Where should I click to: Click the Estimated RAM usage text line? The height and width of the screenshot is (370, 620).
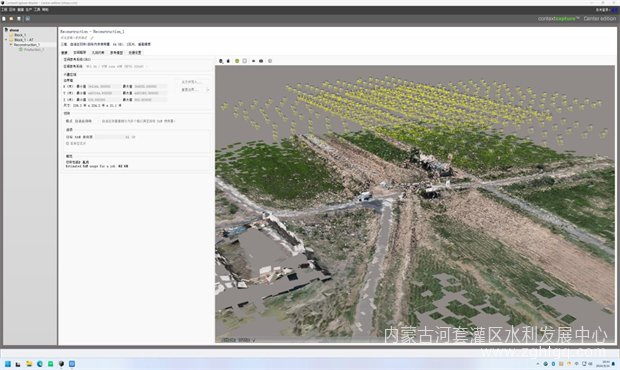(97, 166)
